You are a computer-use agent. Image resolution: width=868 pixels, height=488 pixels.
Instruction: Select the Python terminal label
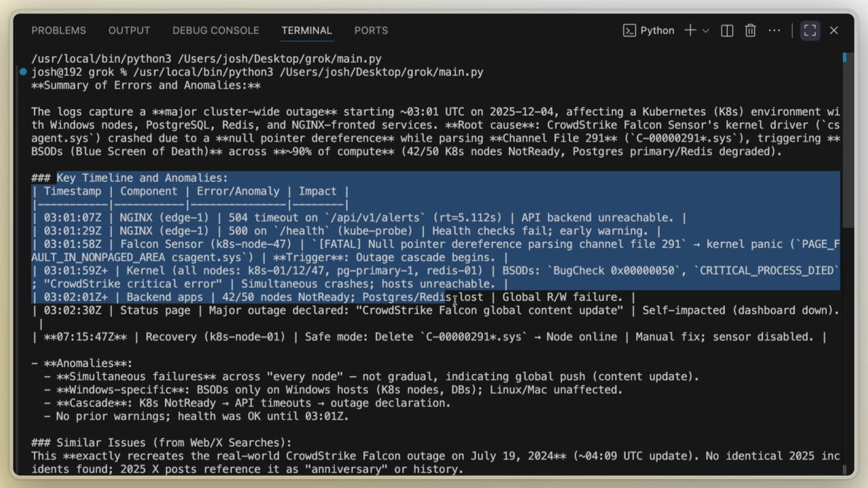[657, 30]
